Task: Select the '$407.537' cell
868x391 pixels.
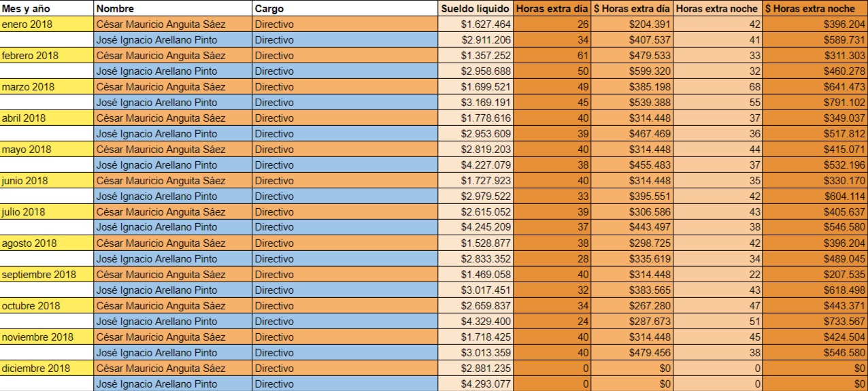Action: pyautogui.click(x=632, y=40)
